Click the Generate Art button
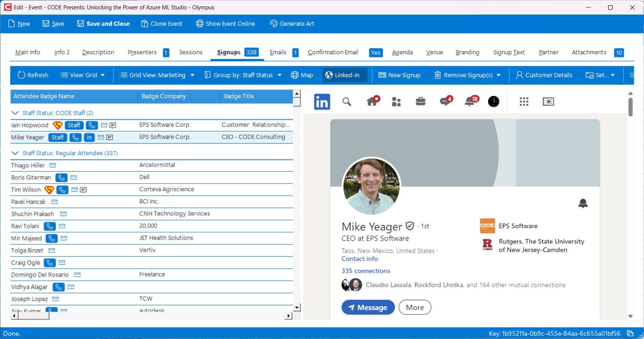The height and width of the screenshot is (339, 644). click(x=292, y=24)
